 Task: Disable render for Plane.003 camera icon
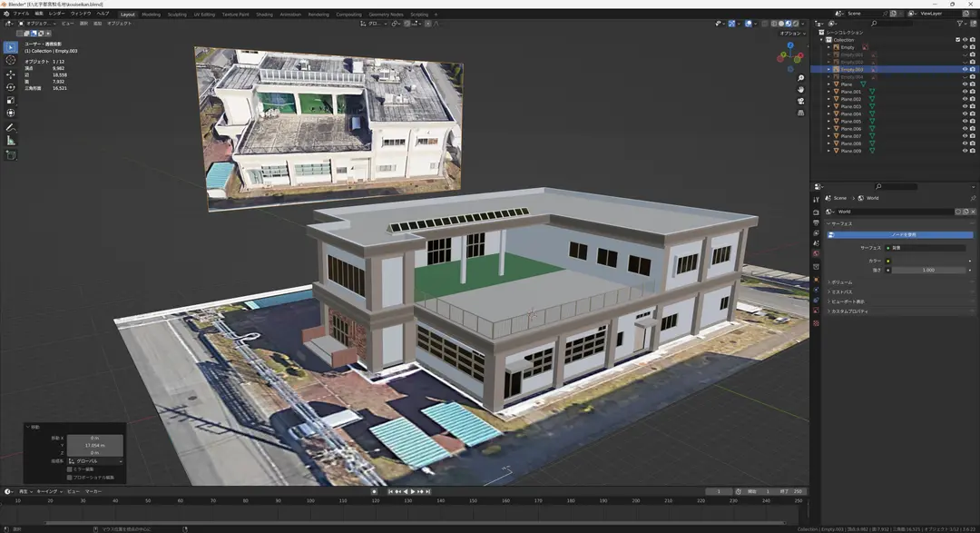(x=973, y=106)
